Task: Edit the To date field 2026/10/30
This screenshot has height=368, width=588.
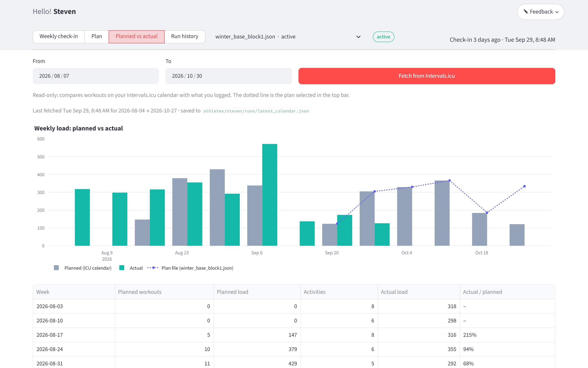Action: coord(228,76)
